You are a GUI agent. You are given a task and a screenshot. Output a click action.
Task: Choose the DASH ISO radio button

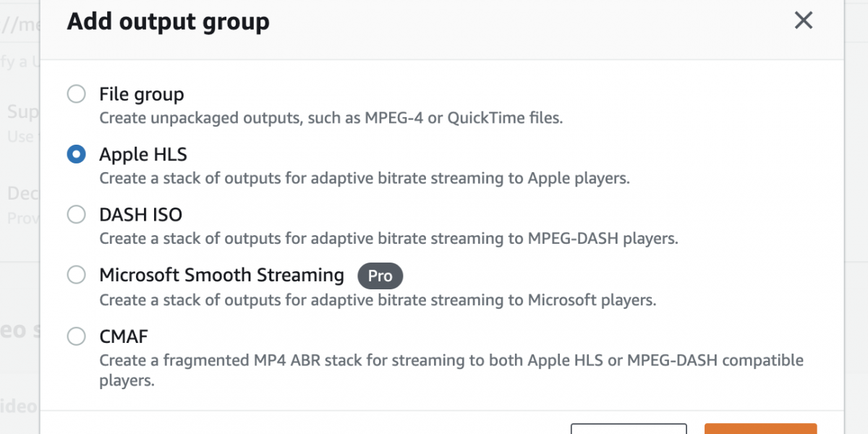pyautogui.click(x=76, y=215)
